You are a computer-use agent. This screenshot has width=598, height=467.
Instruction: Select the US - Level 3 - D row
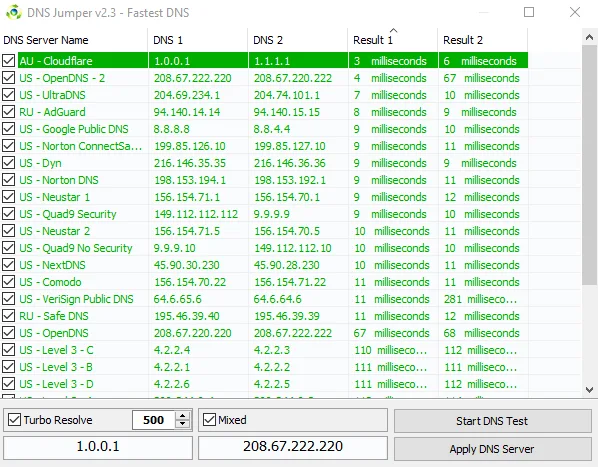[x=265, y=384]
